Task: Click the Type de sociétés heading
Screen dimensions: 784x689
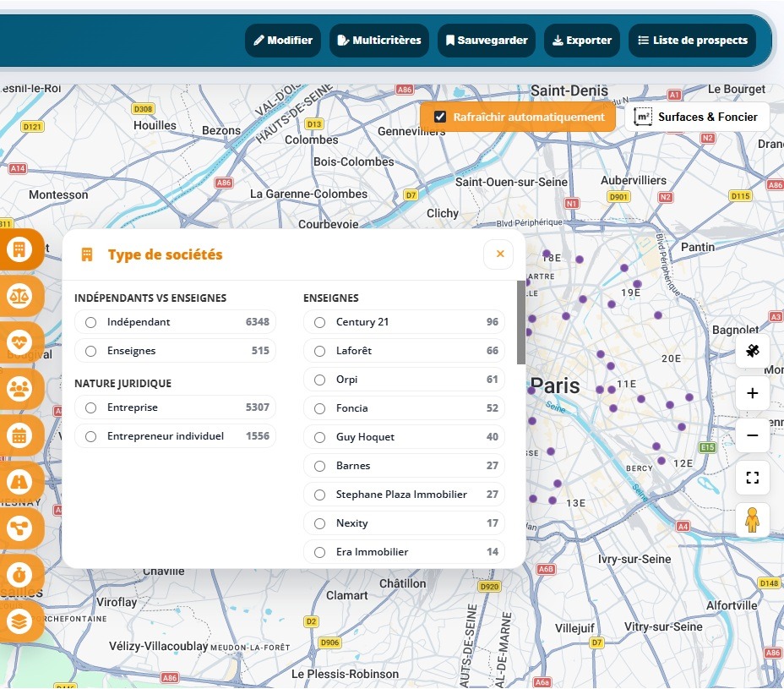Action: point(165,254)
